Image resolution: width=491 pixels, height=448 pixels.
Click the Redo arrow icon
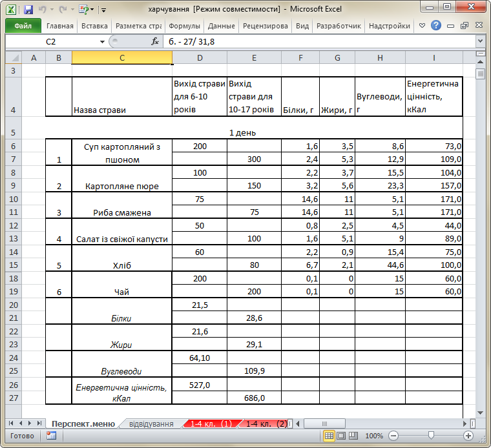(63, 10)
